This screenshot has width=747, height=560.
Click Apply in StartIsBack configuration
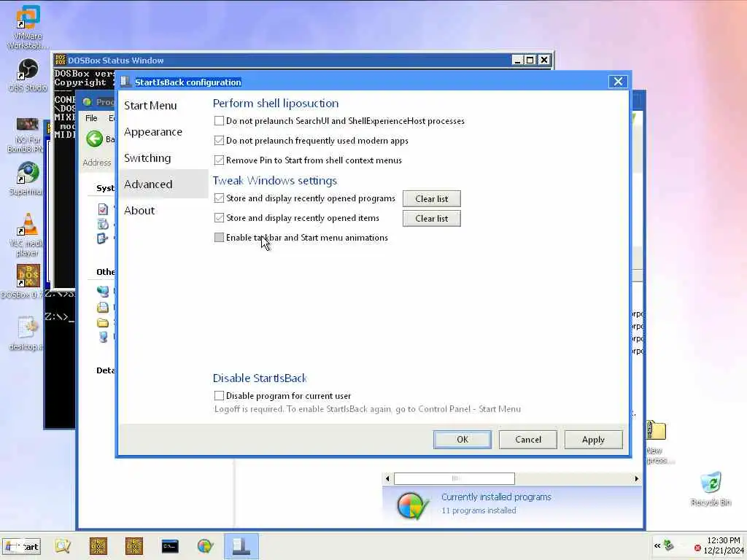click(x=593, y=440)
